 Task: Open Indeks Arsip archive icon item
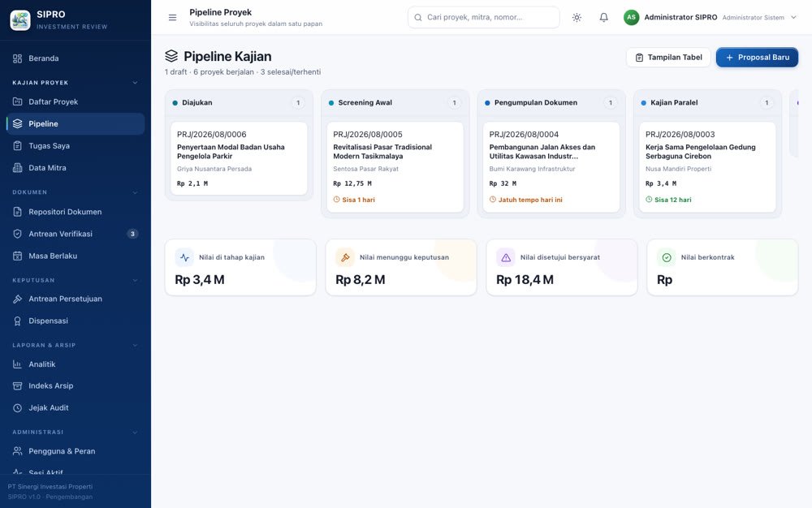[x=76, y=385]
